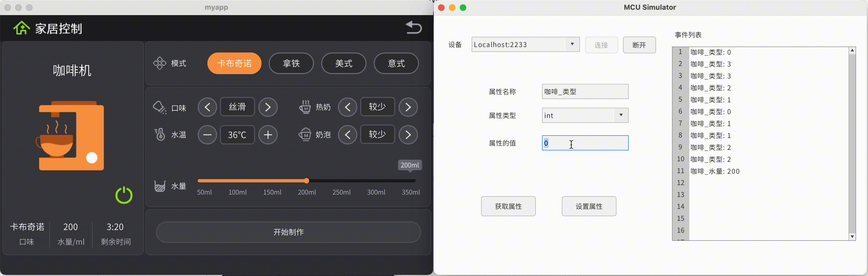
Task: Switch to next 口味 option
Action: tap(268, 107)
